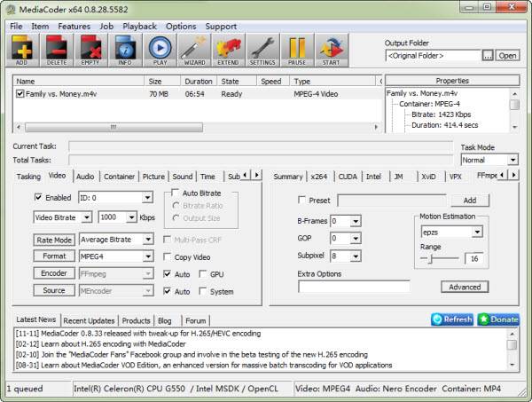Viewport: 532px width, 402px height.
Task: Click the right arrow next to the FFmpeg tab
Action: [513, 175]
